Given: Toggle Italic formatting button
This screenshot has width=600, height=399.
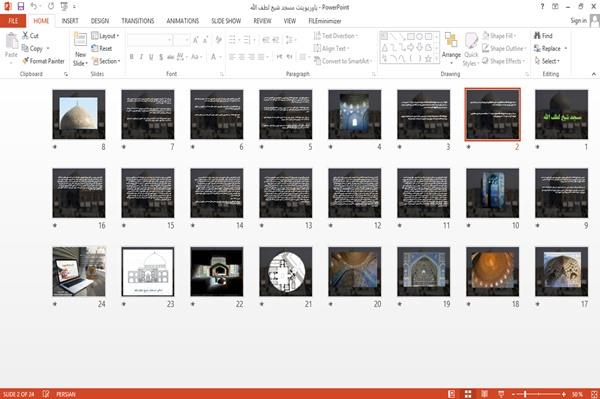Looking at the screenshot, I should point(141,57).
